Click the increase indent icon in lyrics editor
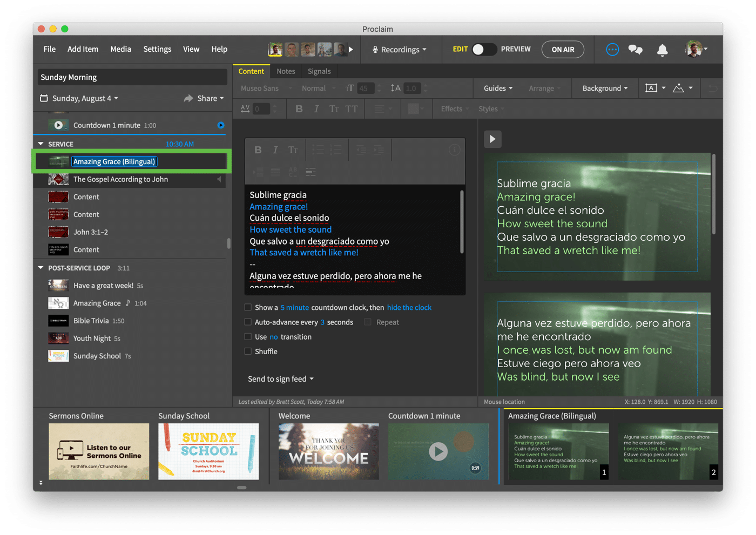756x535 pixels. [x=379, y=150]
